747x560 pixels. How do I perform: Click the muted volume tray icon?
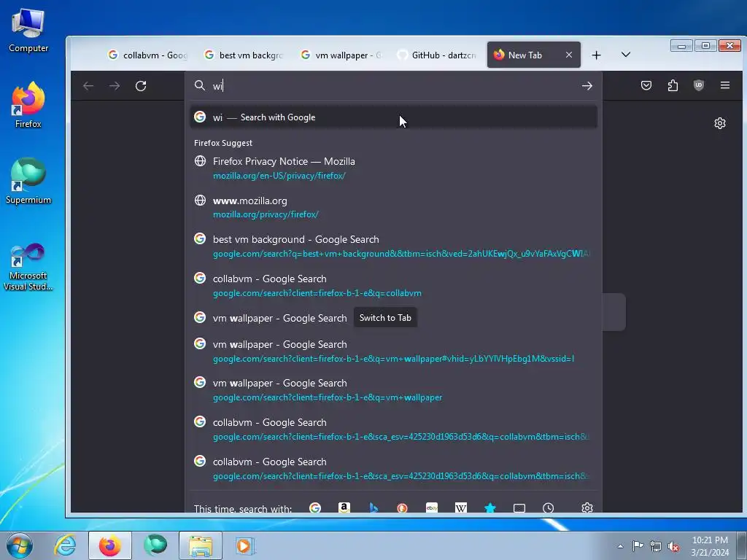point(673,546)
